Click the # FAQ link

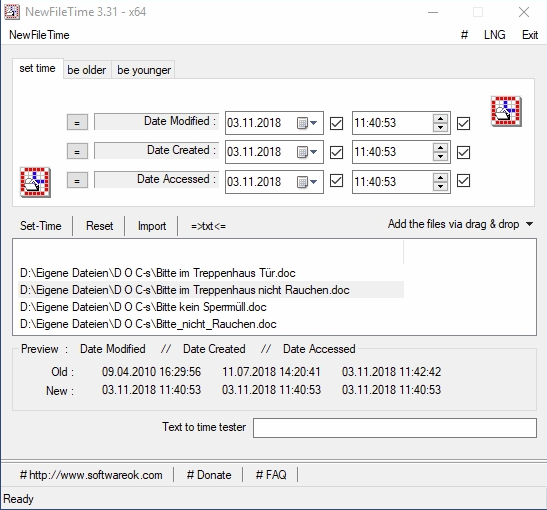tap(271, 475)
